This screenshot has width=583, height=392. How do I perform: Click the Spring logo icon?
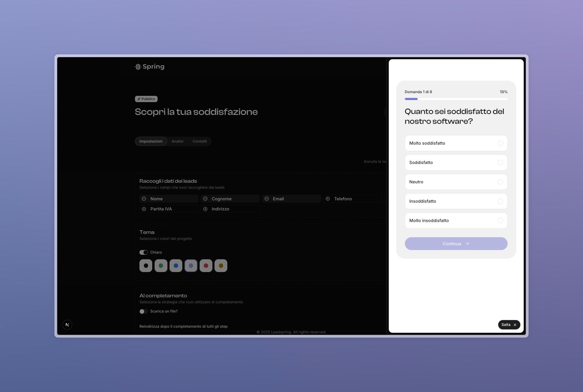(x=138, y=67)
